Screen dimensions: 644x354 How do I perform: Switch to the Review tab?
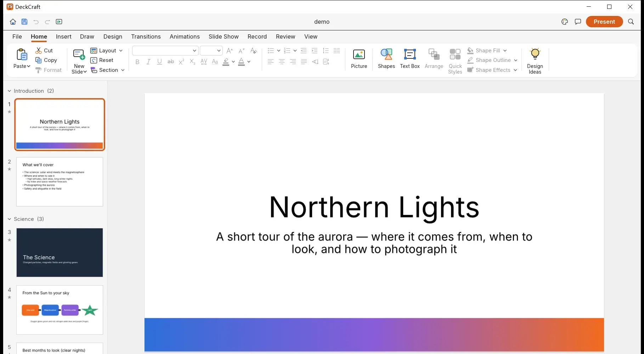tap(286, 36)
